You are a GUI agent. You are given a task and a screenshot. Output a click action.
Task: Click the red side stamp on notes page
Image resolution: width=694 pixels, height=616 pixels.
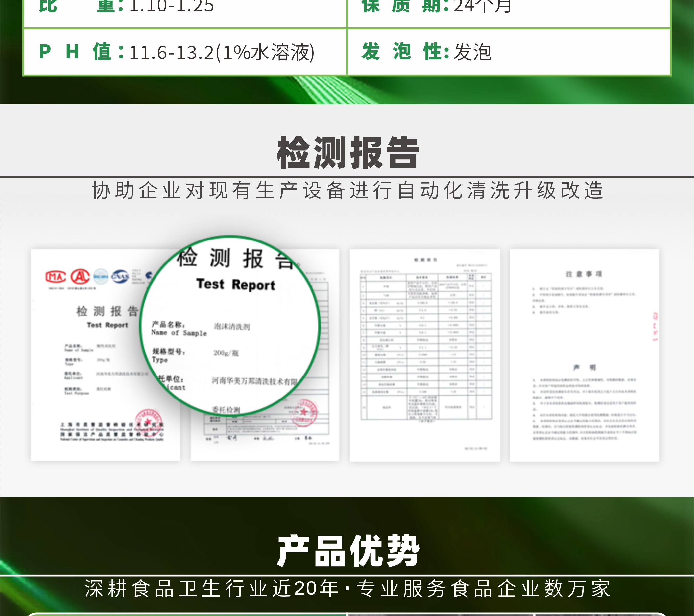point(655,327)
